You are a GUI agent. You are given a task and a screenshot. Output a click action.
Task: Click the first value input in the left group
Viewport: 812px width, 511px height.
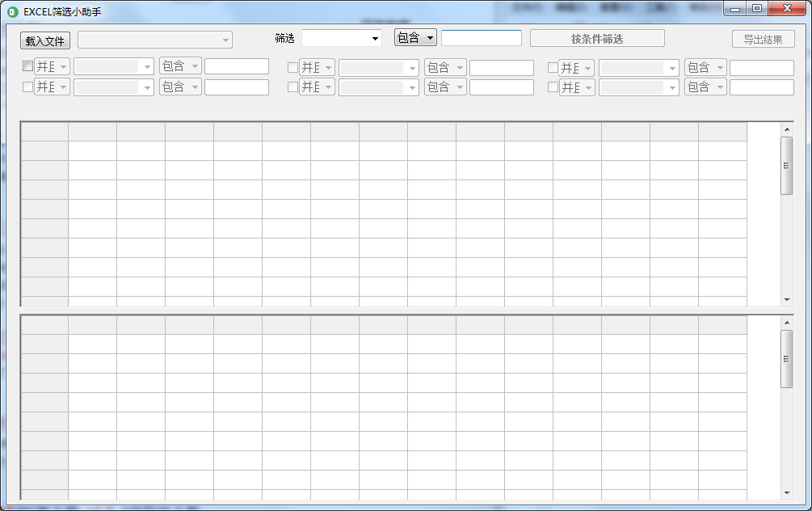point(237,66)
